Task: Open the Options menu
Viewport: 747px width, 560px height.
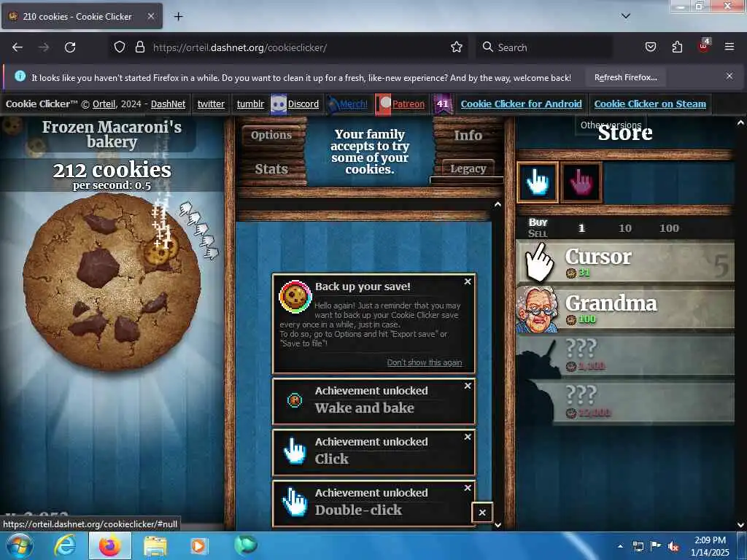Action: [271, 135]
